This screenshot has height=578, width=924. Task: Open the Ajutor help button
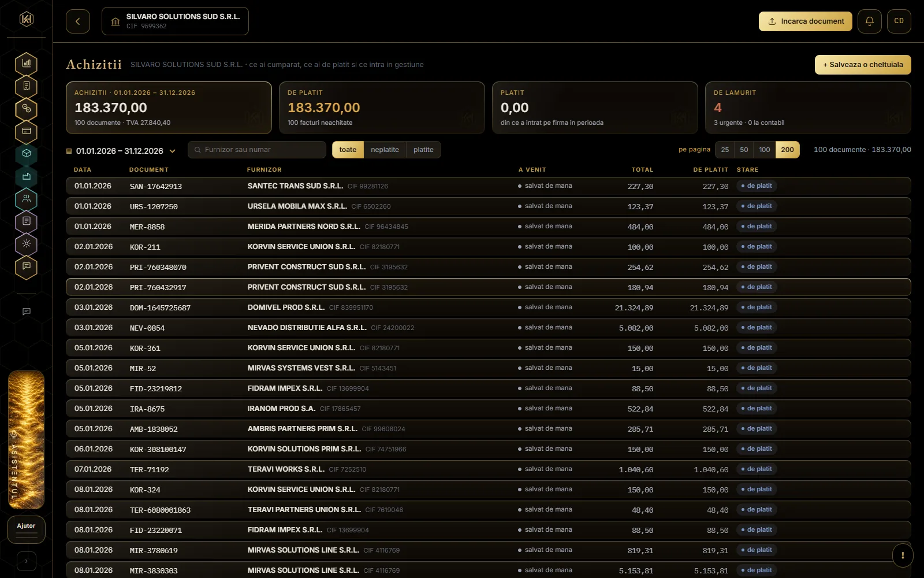pos(27,529)
